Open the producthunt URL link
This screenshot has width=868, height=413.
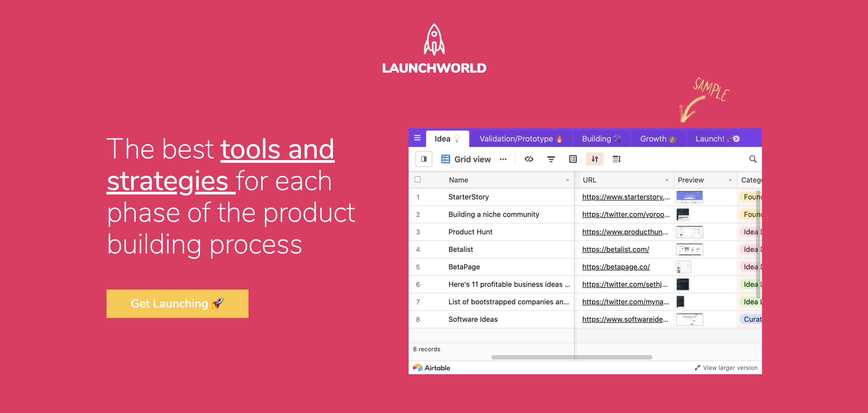click(625, 232)
